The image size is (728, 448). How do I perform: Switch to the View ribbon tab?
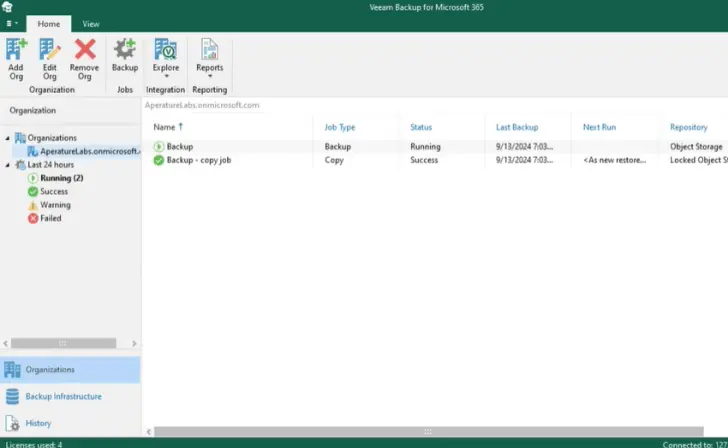pyautogui.click(x=91, y=23)
